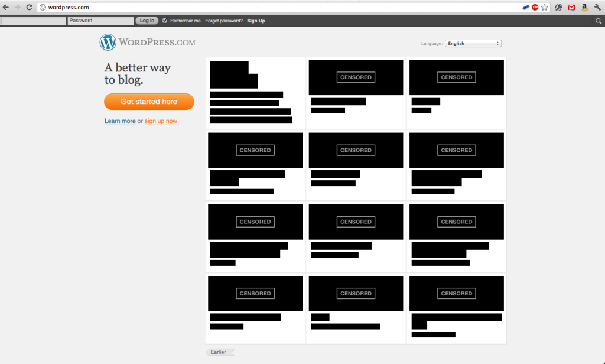Click into the Password field
This screenshot has height=364, width=605.
100,21
